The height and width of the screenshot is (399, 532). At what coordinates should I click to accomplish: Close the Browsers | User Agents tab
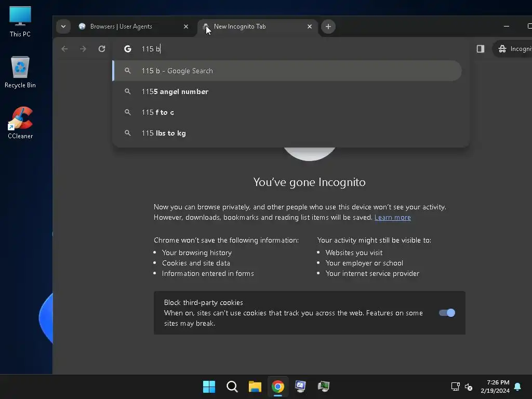point(186,26)
